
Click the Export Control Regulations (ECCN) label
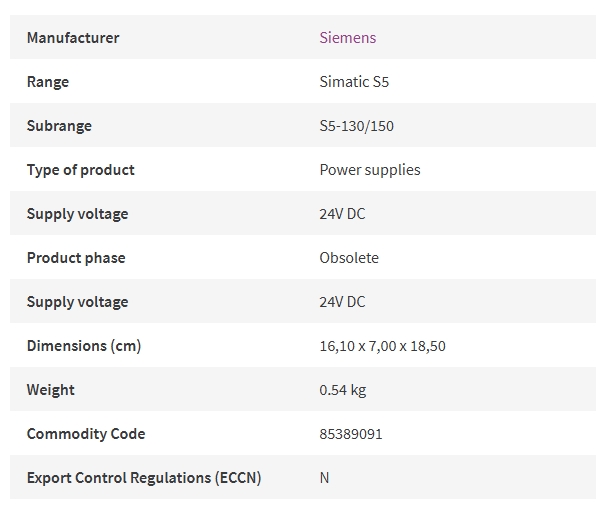[144, 478]
